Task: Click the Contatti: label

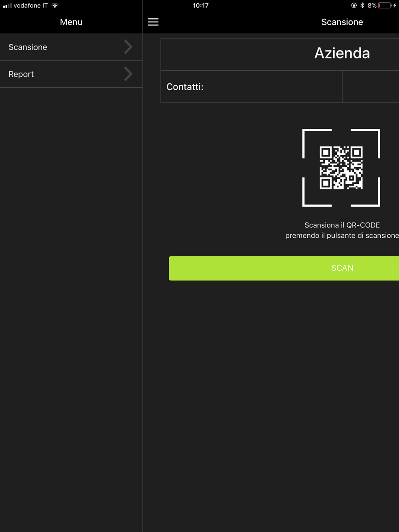Action: point(185,87)
